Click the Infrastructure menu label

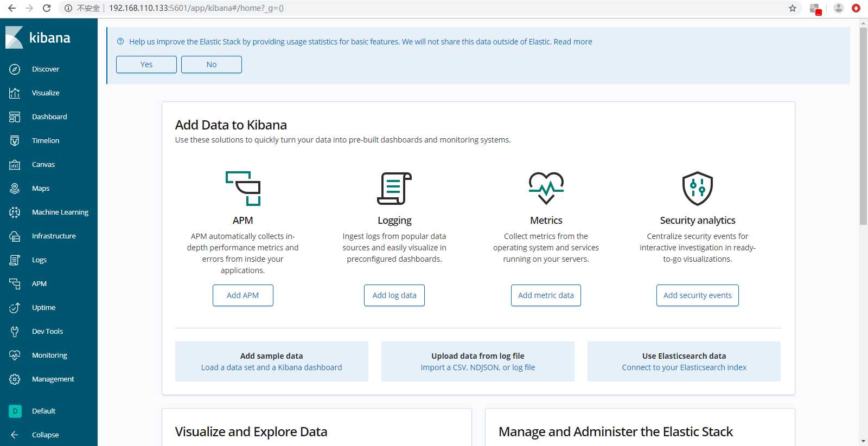point(54,236)
